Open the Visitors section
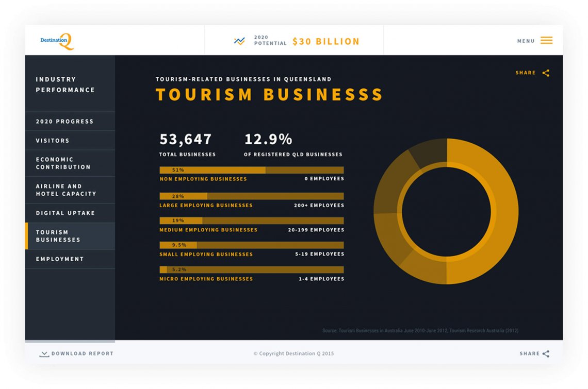This screenshot has width=588, height=389. tap(70, 141)
